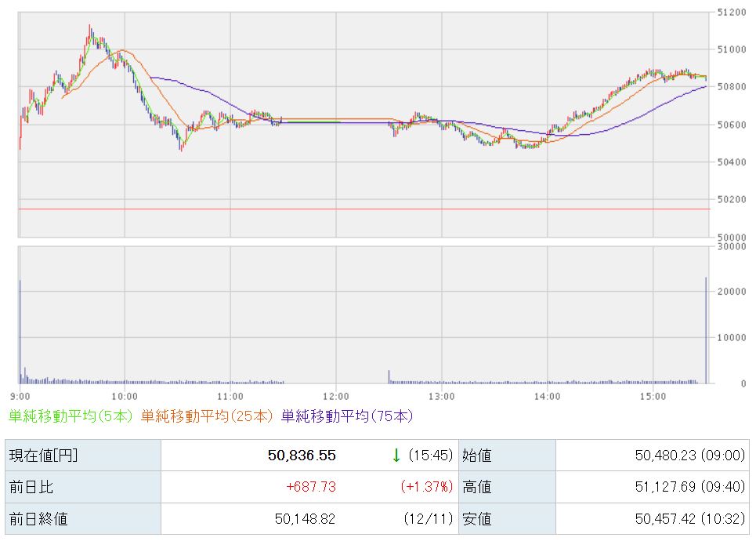Click the 単純移動平均(5本) green legend label
This screenshot has height=541, width=756.
coord(71,416)
